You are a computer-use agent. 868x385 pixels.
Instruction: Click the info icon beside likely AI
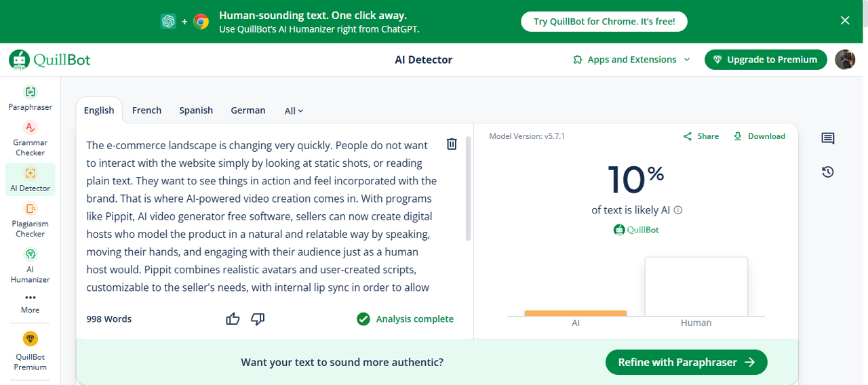(678, 210)
